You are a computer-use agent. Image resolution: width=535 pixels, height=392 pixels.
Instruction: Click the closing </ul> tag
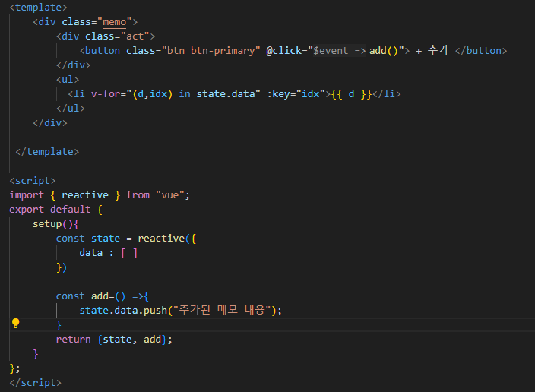[71, 109]
